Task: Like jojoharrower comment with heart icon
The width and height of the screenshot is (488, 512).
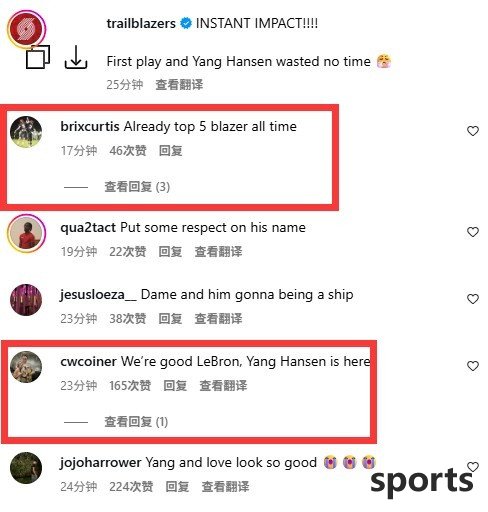Action: tap(473, 467)
